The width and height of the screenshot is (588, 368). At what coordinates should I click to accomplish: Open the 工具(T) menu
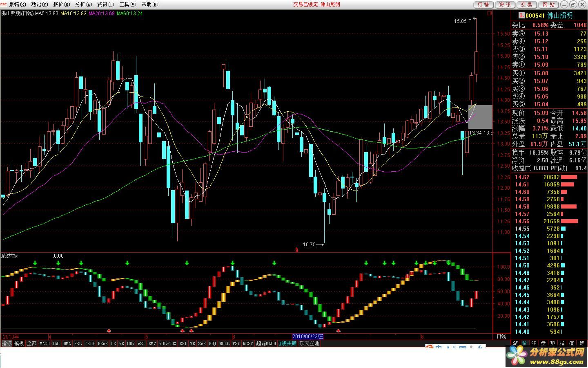pos(127,4)
